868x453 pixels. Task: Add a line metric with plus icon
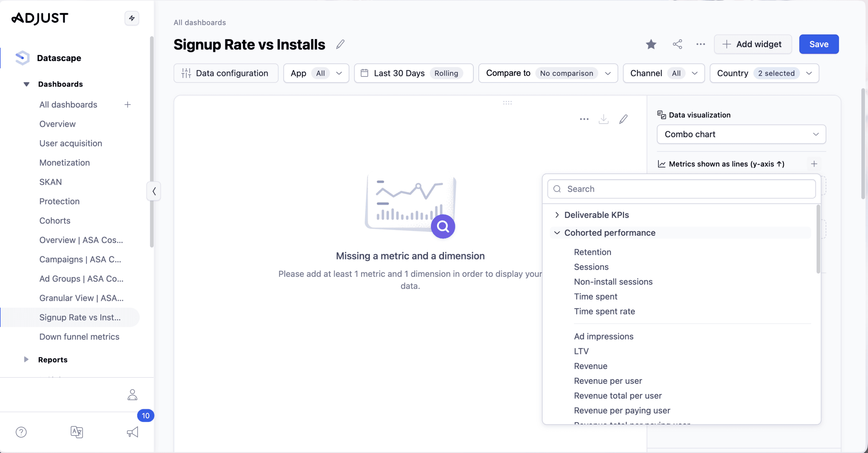pos(814,164)
